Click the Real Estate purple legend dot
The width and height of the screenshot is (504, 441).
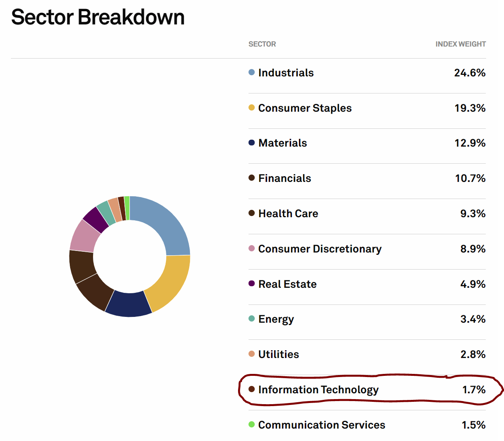(x=252, y=284)
